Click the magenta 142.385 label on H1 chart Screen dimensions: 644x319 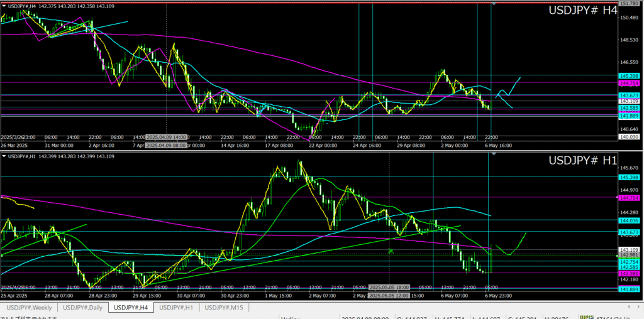pos(629,273)
